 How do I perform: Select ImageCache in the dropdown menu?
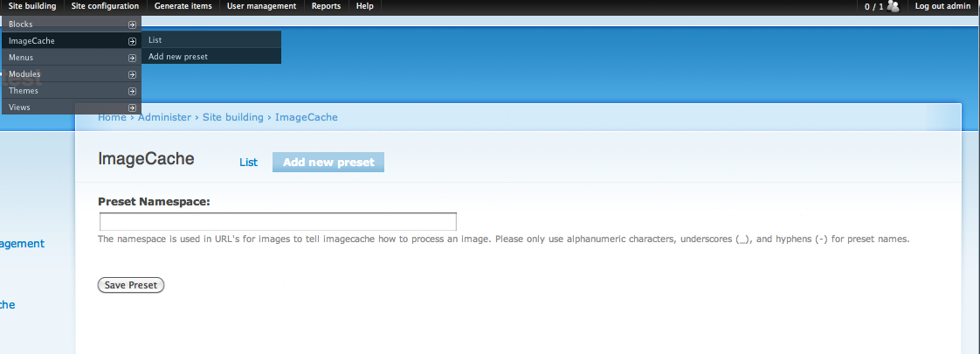coord(72,41)
